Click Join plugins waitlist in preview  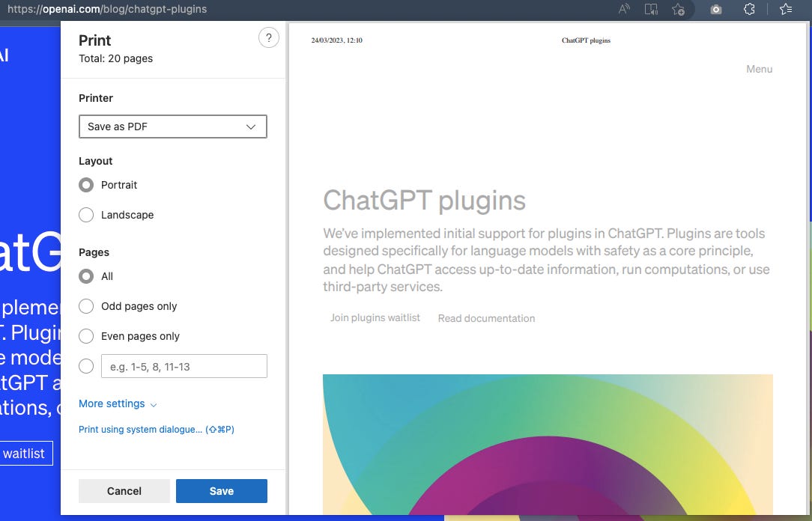375,317
